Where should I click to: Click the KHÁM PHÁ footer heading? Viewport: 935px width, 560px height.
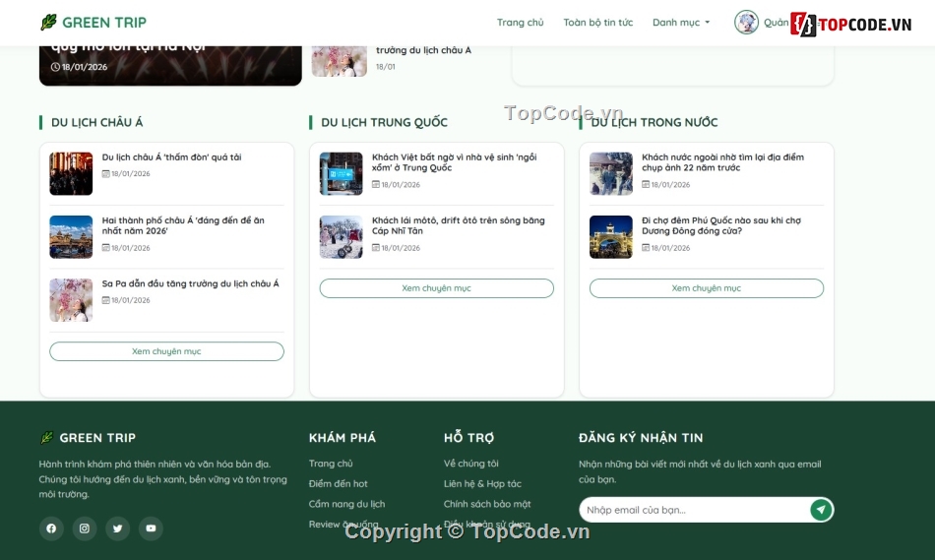point(343,438)
